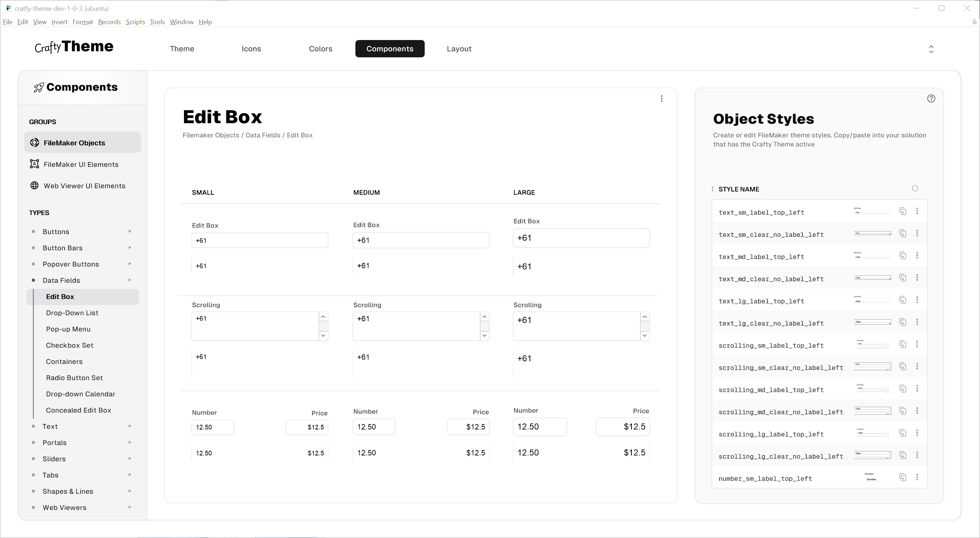Select Concealed Edit Box in the sidebar
Viewport: 980px width, 538px height.
click(x=78, y=410)
